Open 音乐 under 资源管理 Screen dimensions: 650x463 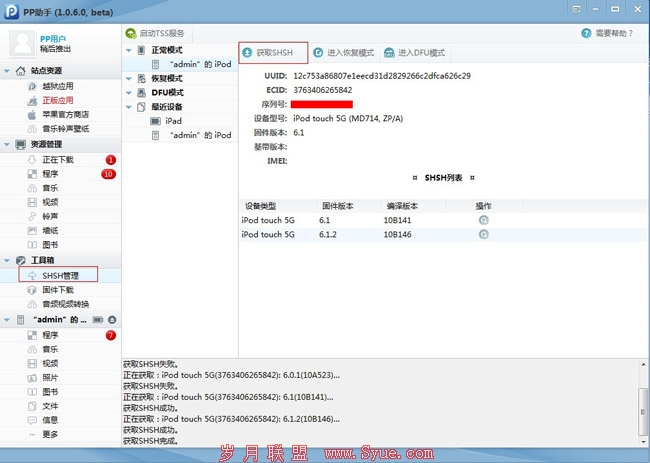(x=50, y=188)
